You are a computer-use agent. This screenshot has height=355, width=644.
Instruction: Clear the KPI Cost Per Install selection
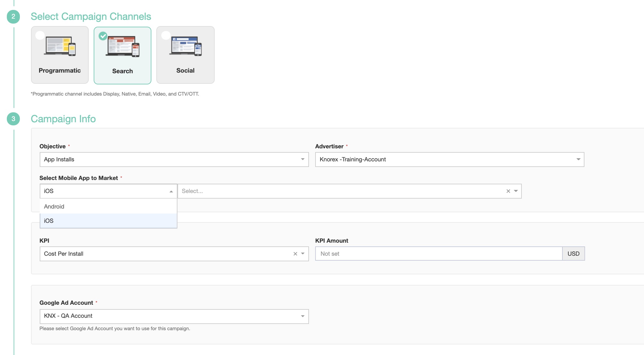295,254
